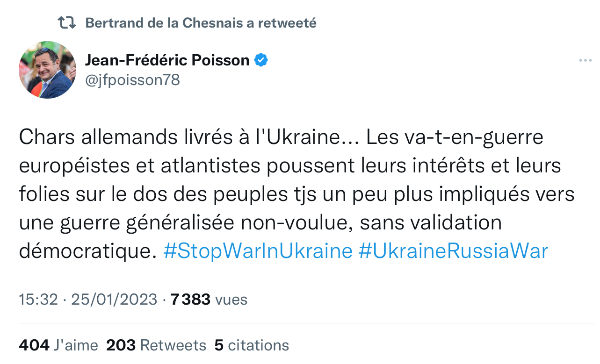View the 7 383 vues analytics
600x364 pixels.
point(209,300)
